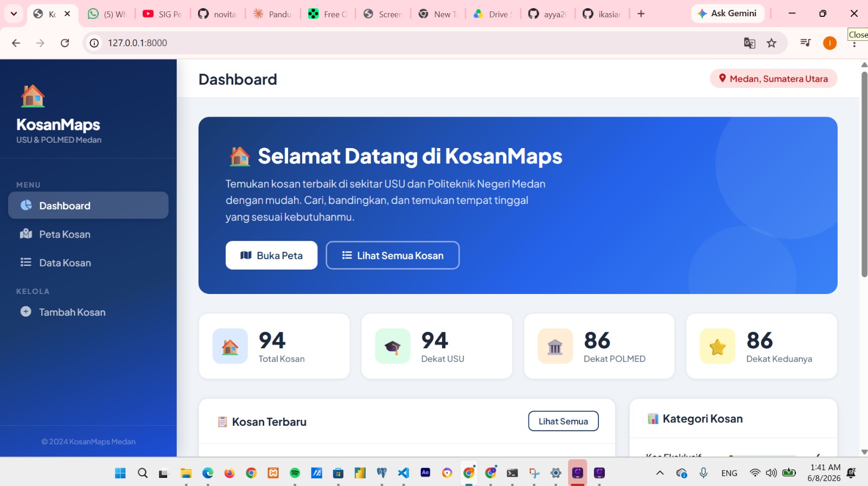Click the Ask Gemini button
The width and height of the screenshot is (868, 486).
click(727, 14)
